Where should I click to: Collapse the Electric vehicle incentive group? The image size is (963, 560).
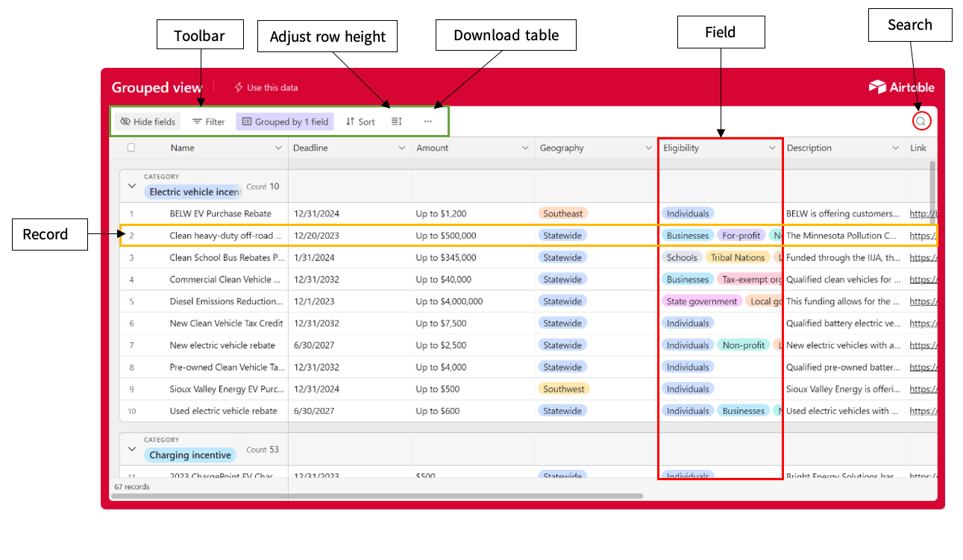coord(132,186)
